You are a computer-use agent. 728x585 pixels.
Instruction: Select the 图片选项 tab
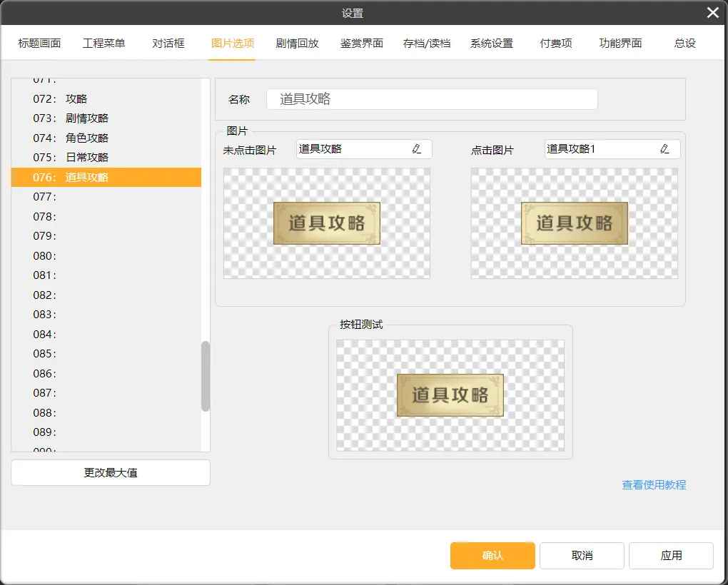click(x=233, y=43)
